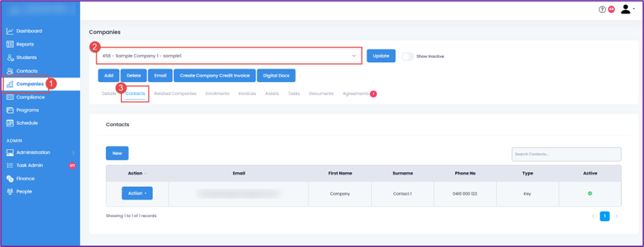Open the Dashboard chart icon
Screen dimensions: 644x247
pos(10,31)
